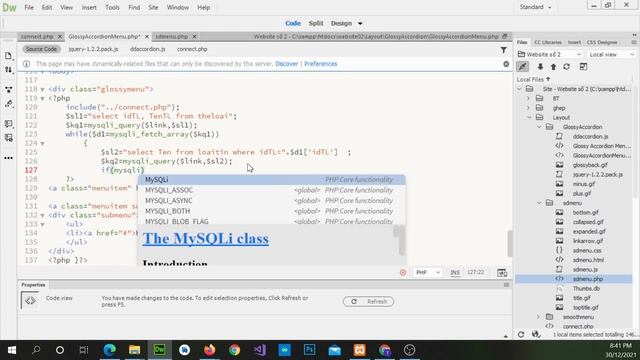Image resolution: width=640 pixels, height=360 pixels.
Task: Open the Manage Sites file icon in left toolbar
Action: [8, 56]
